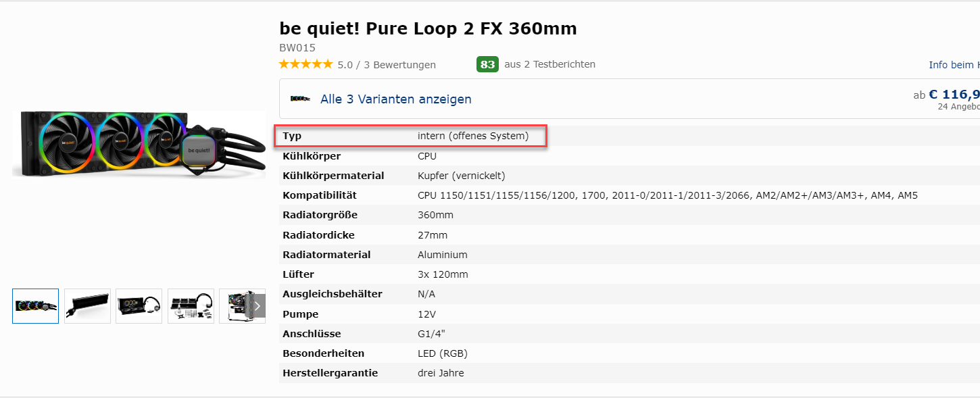Click the model number 'BW015'
The image size is (980, 398).
297,47
